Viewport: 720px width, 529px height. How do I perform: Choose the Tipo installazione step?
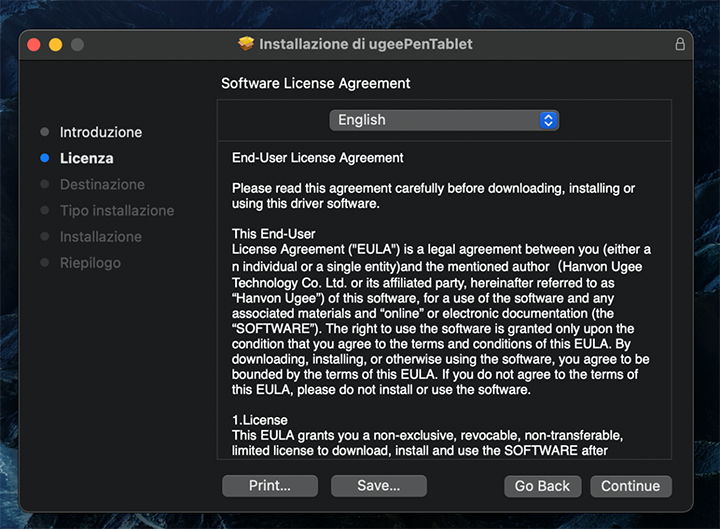116,210
